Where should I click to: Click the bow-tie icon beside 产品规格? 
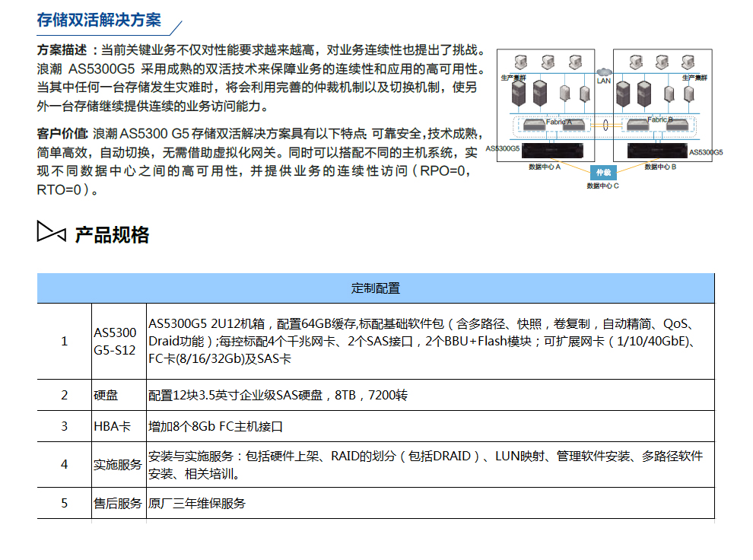[x=52, y=231]
